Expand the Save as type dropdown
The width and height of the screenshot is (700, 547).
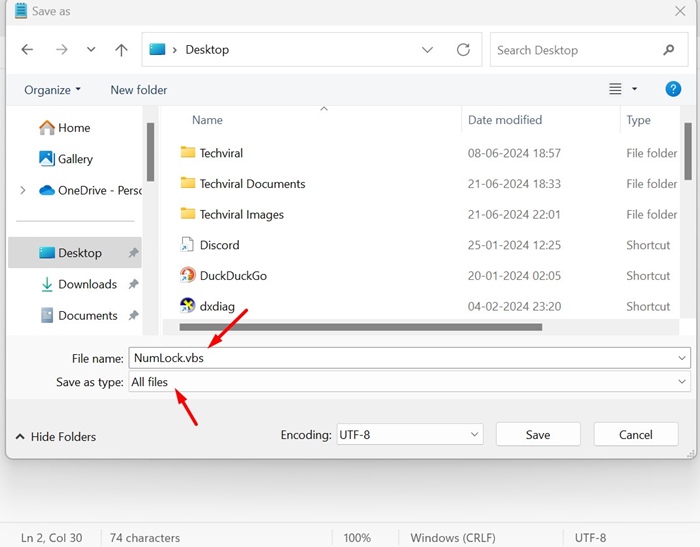tap(682, 382)
